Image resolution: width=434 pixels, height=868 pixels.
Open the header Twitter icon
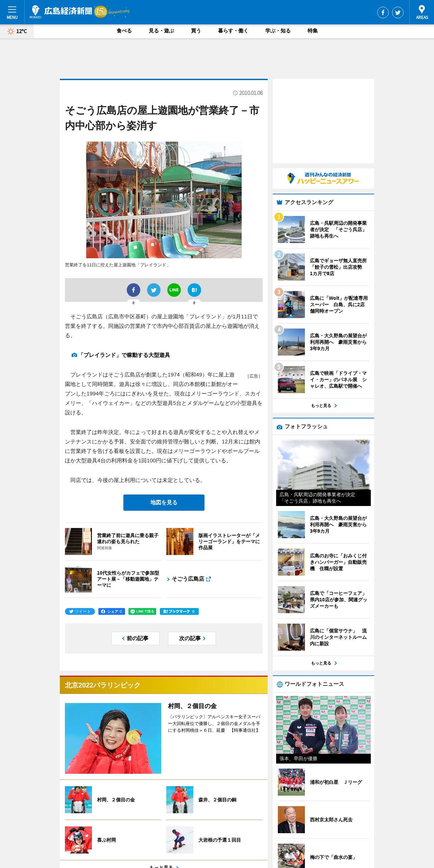click(x=397, y=13)
